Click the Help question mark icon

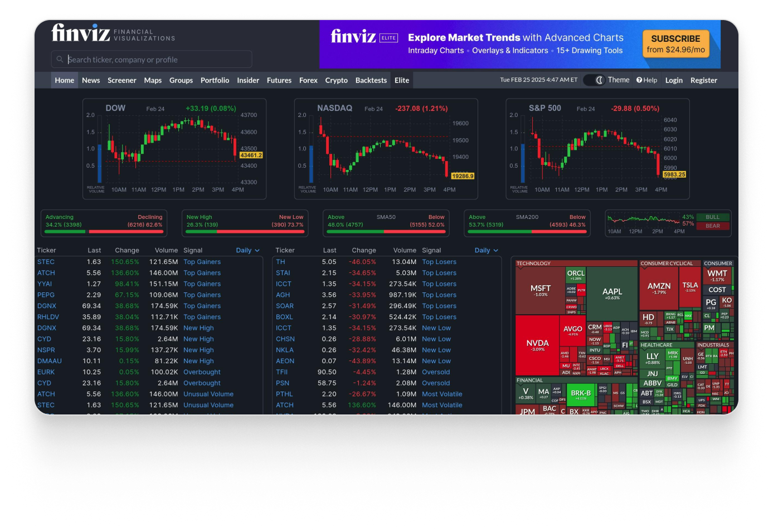click(639, 80)
